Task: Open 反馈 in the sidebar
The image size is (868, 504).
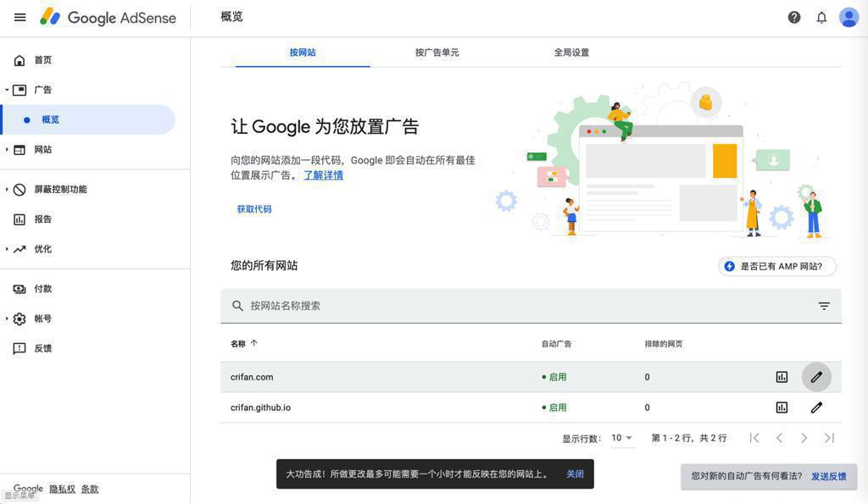Action: click(42, 348)
